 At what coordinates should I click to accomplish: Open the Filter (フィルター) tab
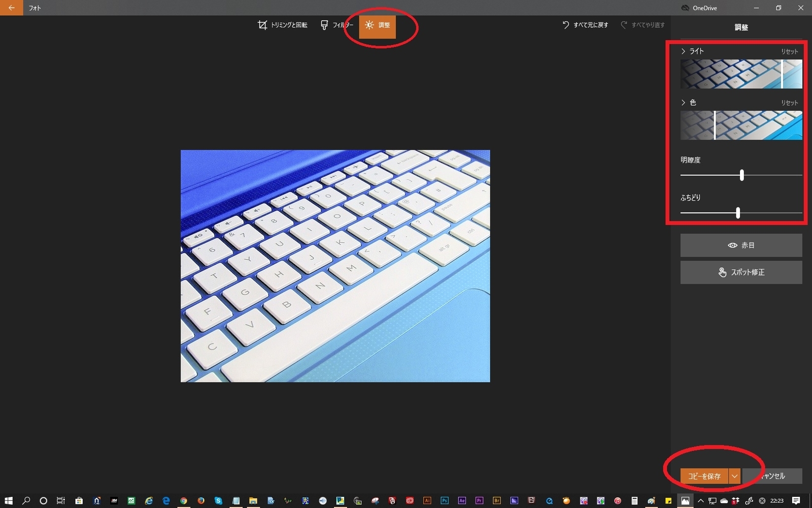(x=337, y=25)
